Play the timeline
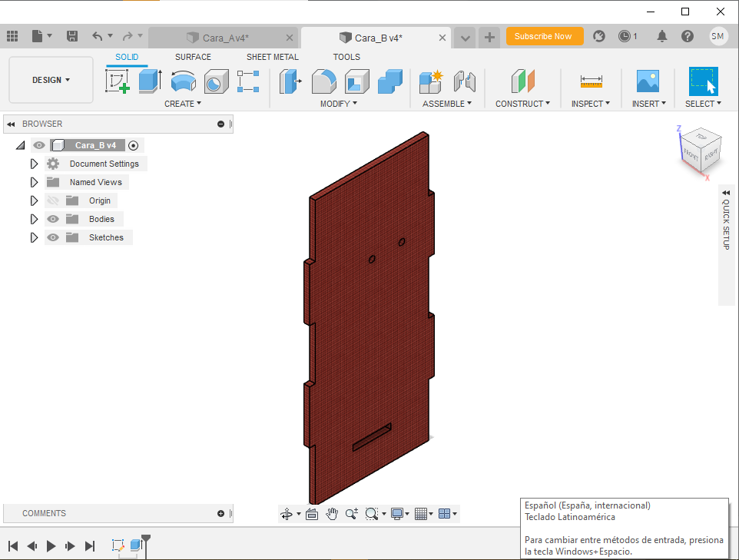 51,546
